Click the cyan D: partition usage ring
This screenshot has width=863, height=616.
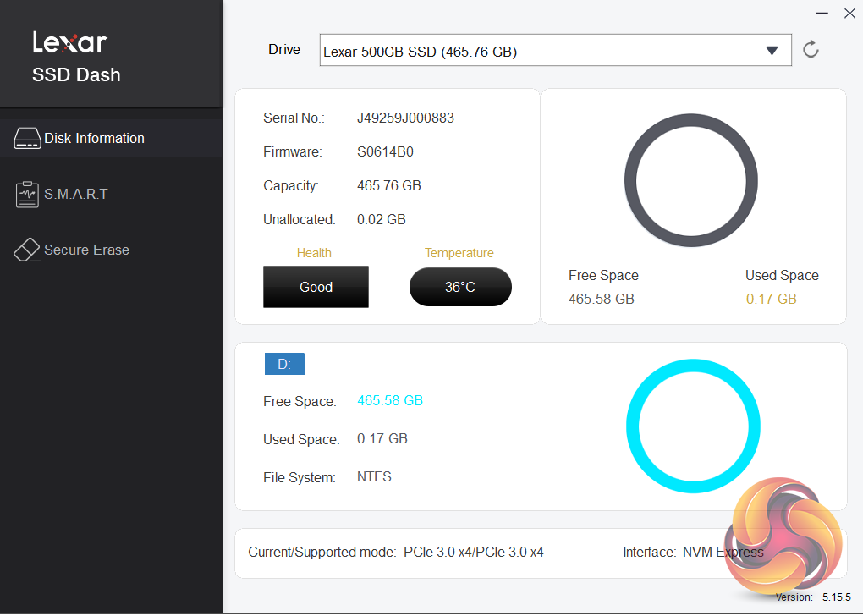click(693, 426)
